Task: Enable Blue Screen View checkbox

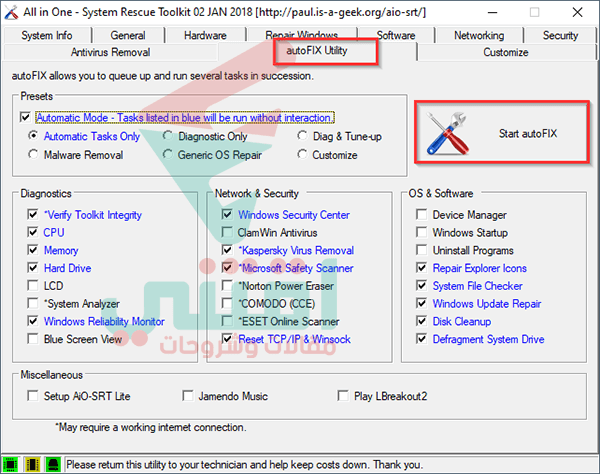Action: (x=33, y=339)
